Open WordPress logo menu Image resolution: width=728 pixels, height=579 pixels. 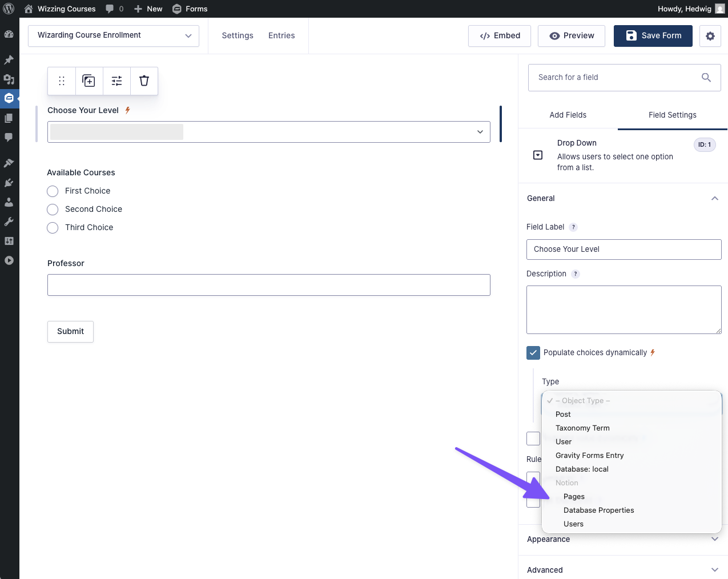click(9, 9)
